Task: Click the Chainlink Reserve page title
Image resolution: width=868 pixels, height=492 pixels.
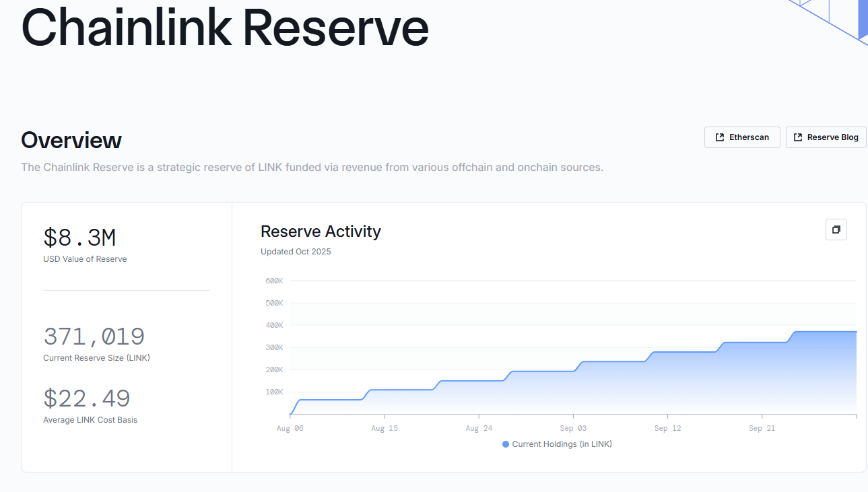Action: tap(225, 28)
